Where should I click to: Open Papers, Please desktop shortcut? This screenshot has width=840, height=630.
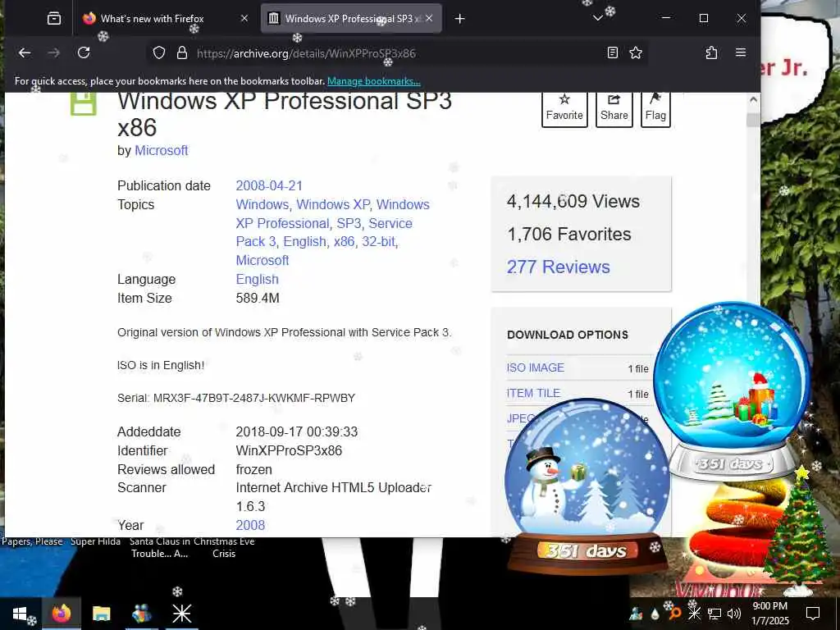pyautogui.click(x=32, y=541)
